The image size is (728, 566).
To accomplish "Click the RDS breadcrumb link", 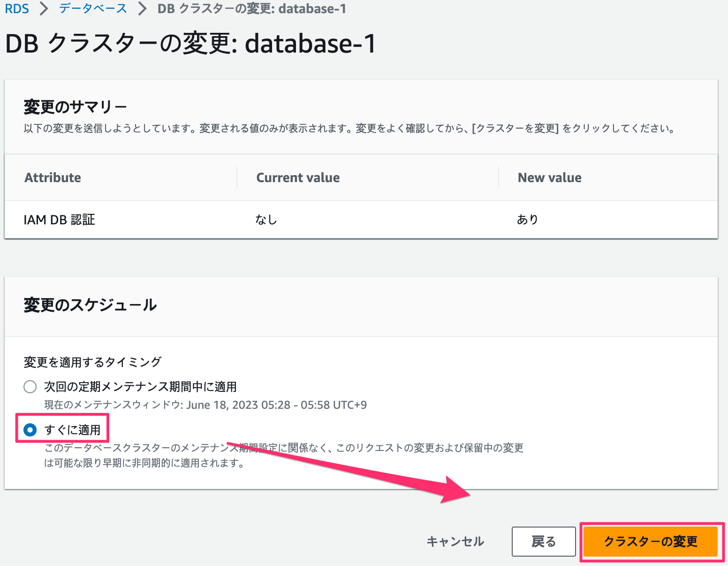I will click(x=17, y=8).
